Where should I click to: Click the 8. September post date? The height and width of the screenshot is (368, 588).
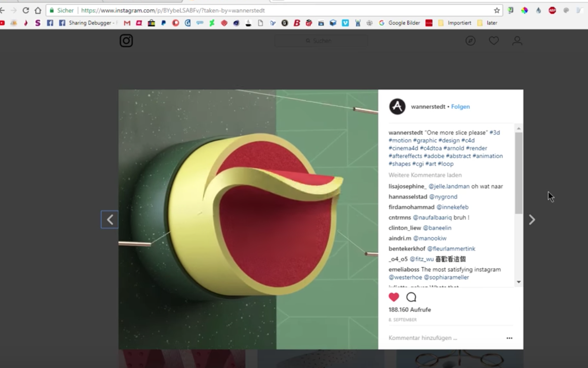click(x=403, y=320)
